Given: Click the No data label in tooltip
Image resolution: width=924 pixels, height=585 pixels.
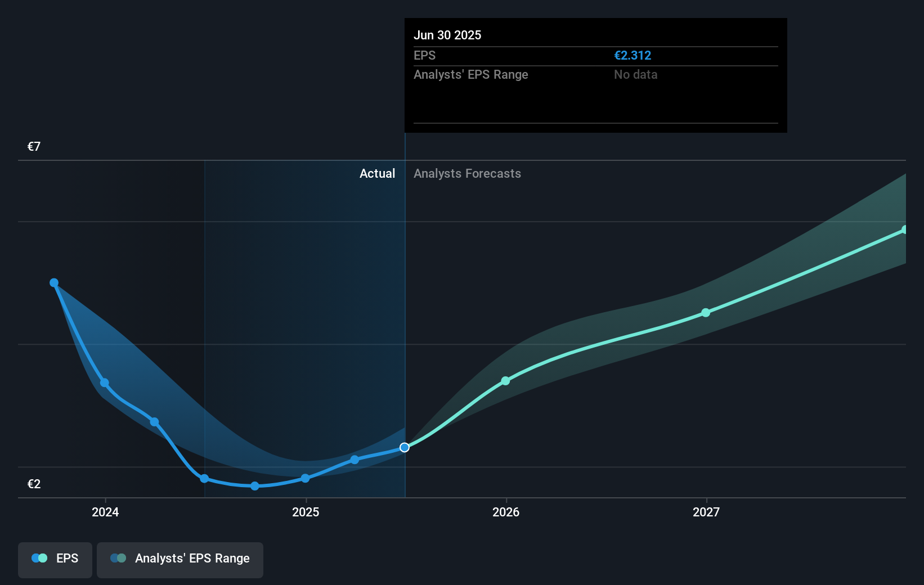Looking at the screenshot, I should tap(635, 74).
